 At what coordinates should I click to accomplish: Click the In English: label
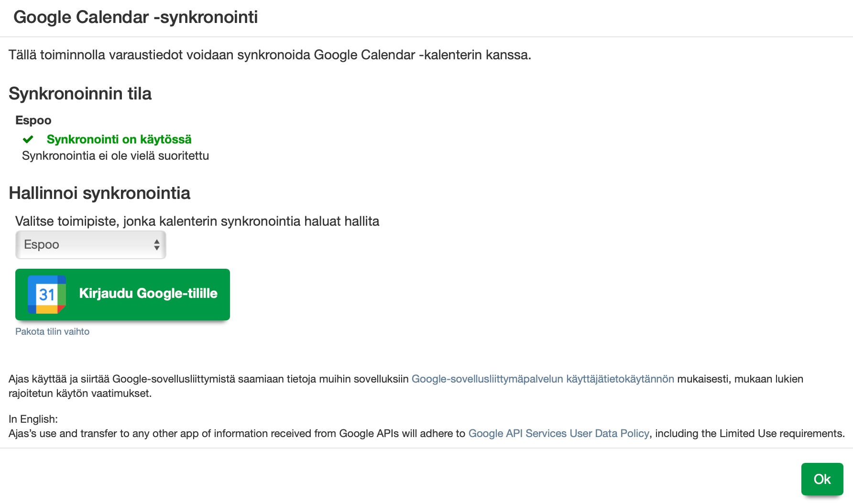pyautogui.click(x=33, y=419)
